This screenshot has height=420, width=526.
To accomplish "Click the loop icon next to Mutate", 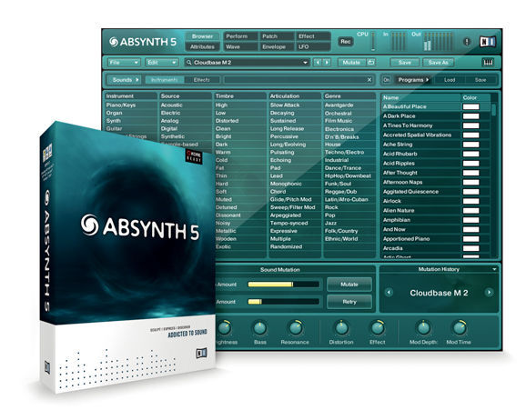I will pyautogui.click(x=370, y=63).
